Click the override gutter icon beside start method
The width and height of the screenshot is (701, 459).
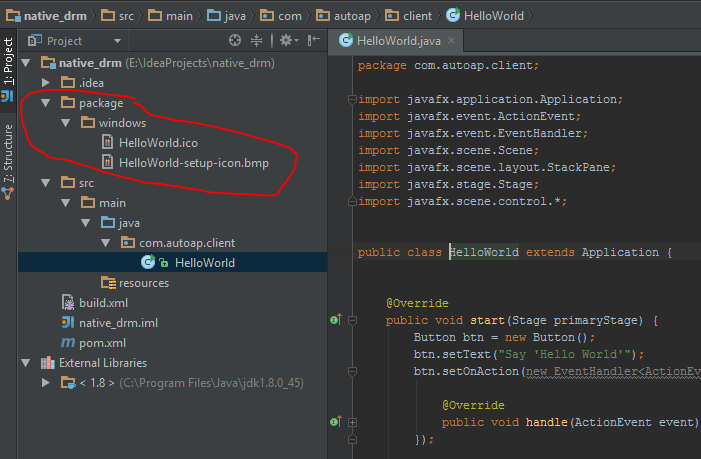[x=336, y=320]
